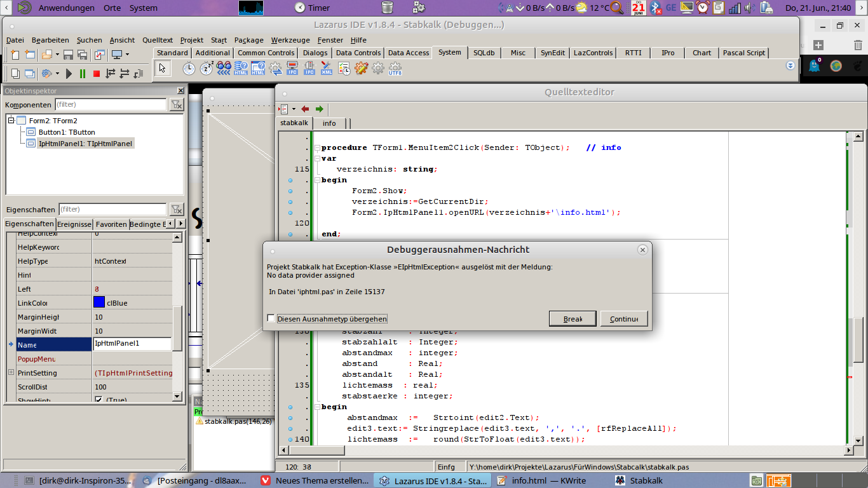Expand the PrintSettings property
868x488 pixels.
tap(11, 372)
